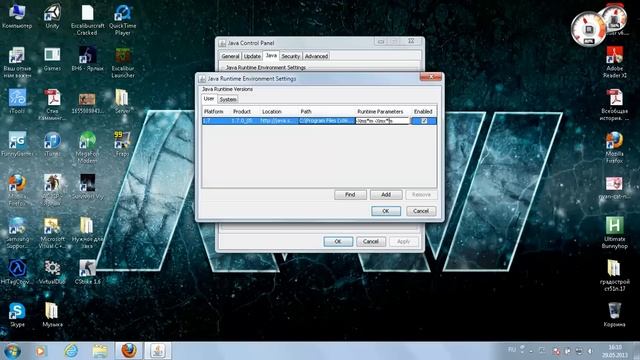Open Internet Explorer from the taskbar
The width and height of the screenshot is (640, 360).
(71, 351)
